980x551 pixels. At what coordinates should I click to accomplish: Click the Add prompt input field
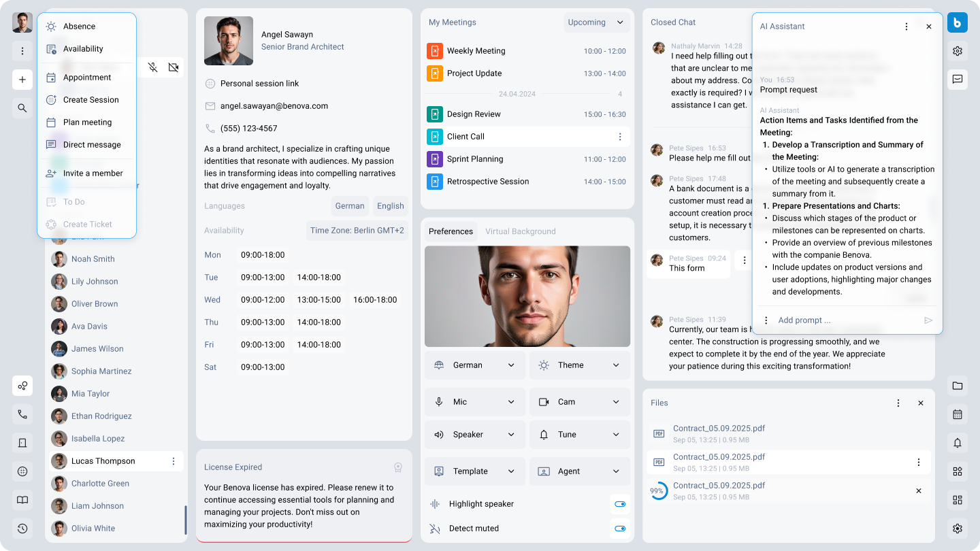pos(844,320)
